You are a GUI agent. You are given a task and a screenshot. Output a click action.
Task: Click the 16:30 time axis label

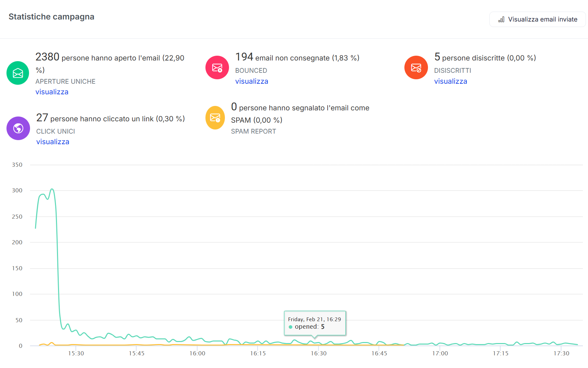click(318, 353)
